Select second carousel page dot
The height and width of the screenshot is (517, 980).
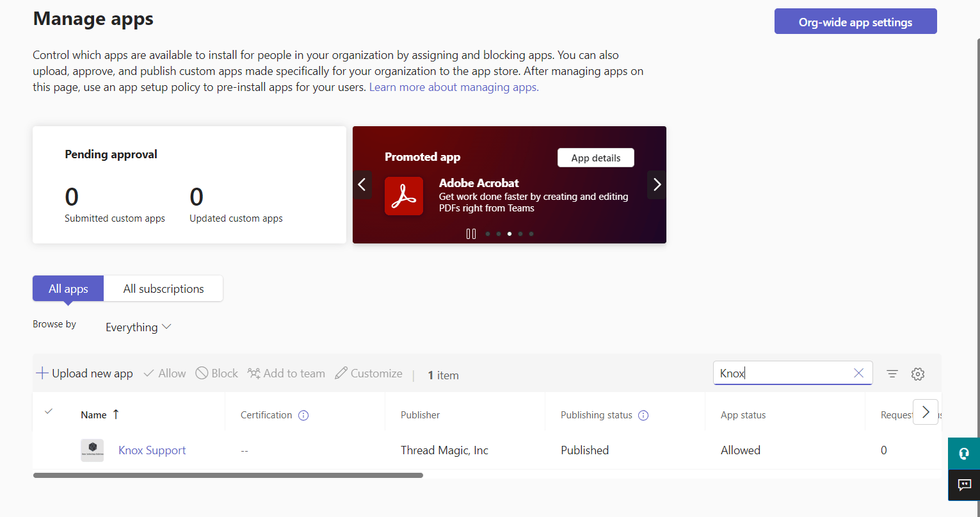coord(499,234)
